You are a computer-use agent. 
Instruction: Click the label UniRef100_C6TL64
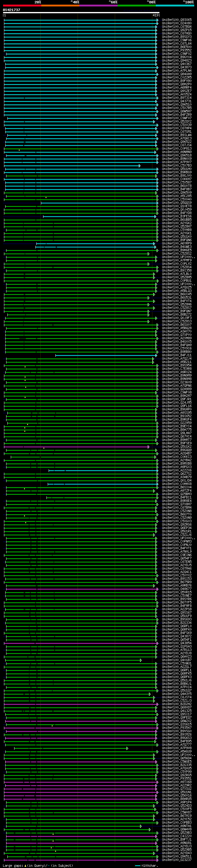177,43
